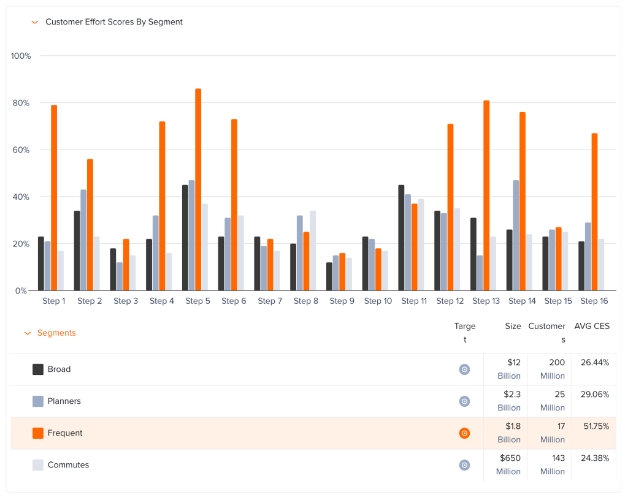Click the Segments heading text
Screen dimensions: 628x497
(x=56, y=333)
